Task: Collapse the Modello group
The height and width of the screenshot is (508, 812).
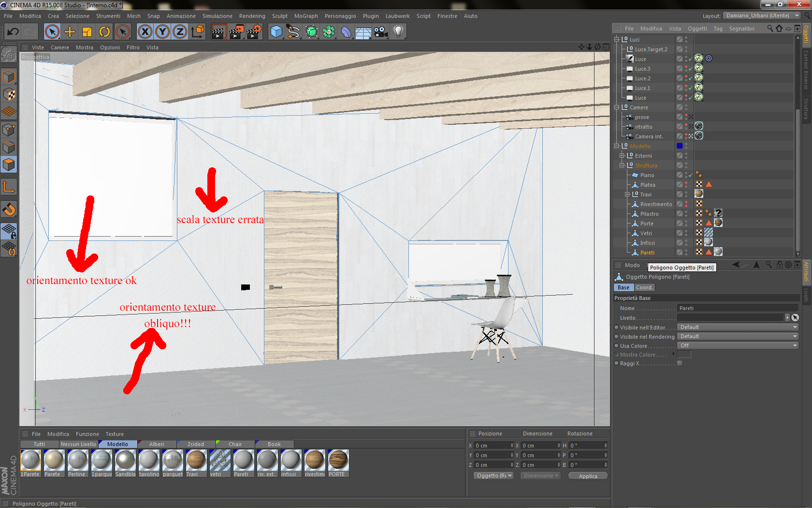Action: 617,146
